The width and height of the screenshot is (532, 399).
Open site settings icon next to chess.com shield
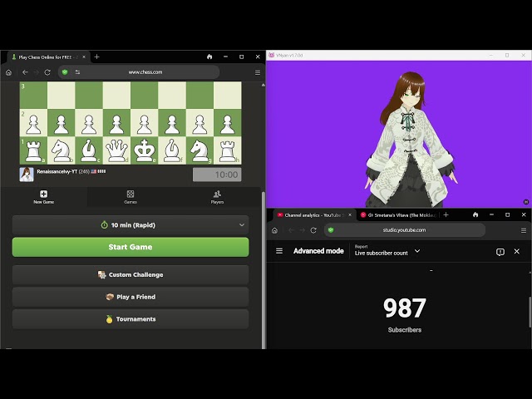click(77, 72)
